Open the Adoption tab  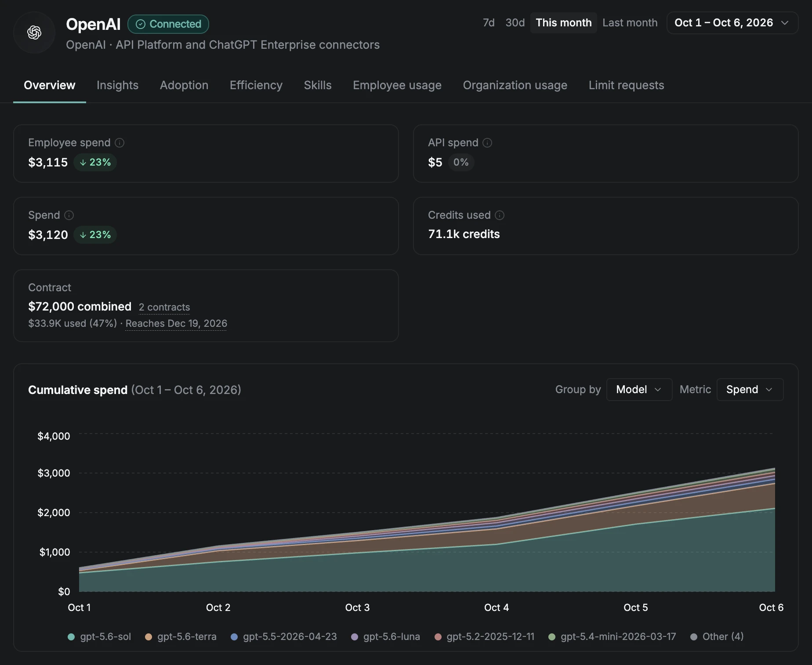tap(184, 85)
